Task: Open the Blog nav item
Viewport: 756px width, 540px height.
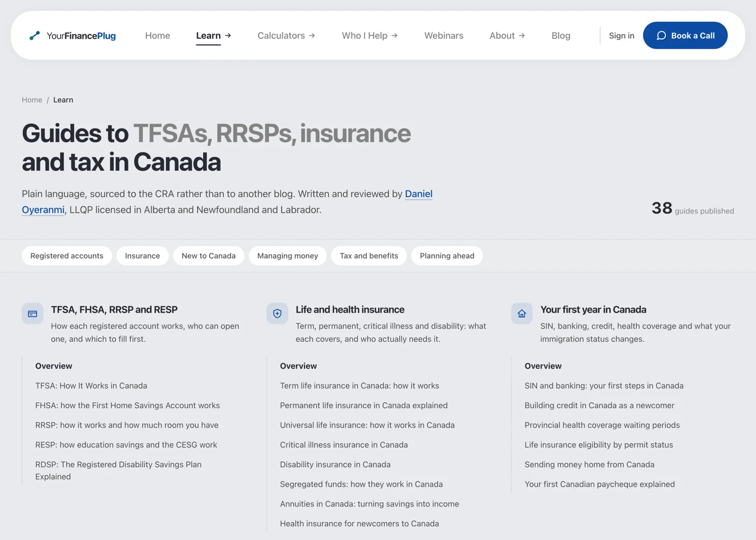Action: click(561, 36)
